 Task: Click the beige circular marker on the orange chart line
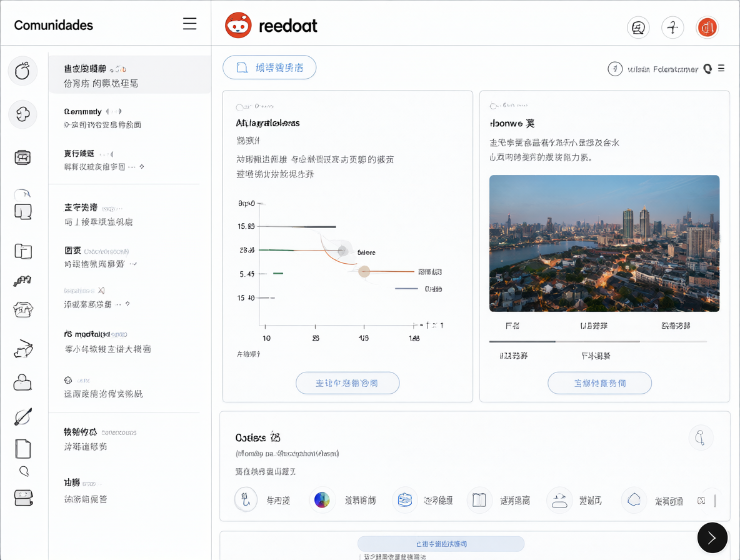click(364, 271)
